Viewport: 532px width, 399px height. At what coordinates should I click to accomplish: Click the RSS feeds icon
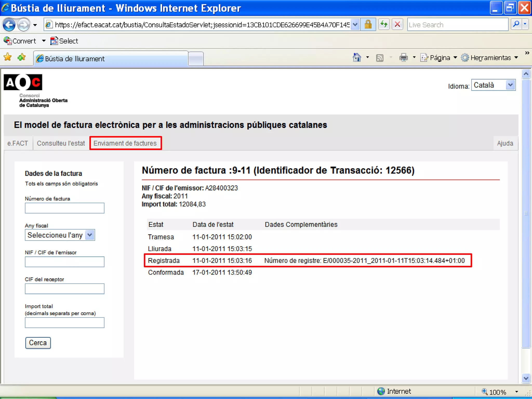click(x=380, y=58)
